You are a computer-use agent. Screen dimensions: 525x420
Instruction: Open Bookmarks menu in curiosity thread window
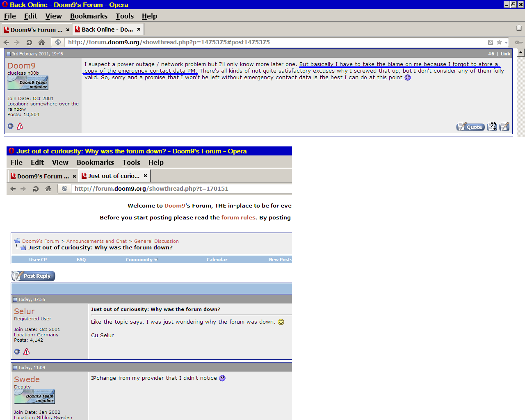coord(95,162)
